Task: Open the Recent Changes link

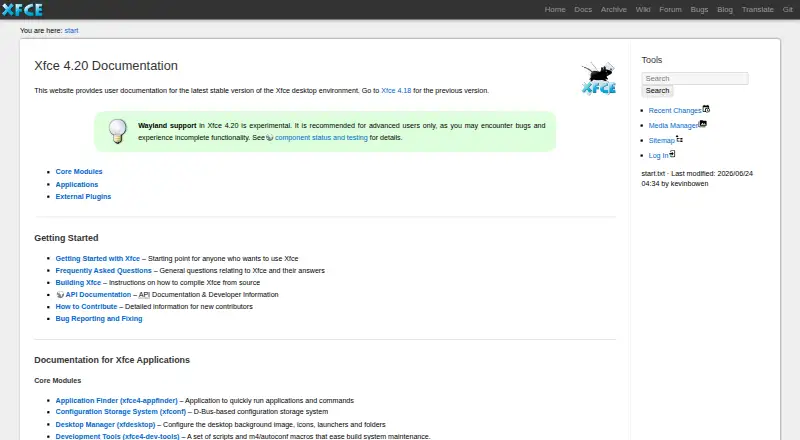Action: pyautogui.click(x=675, y=111)
